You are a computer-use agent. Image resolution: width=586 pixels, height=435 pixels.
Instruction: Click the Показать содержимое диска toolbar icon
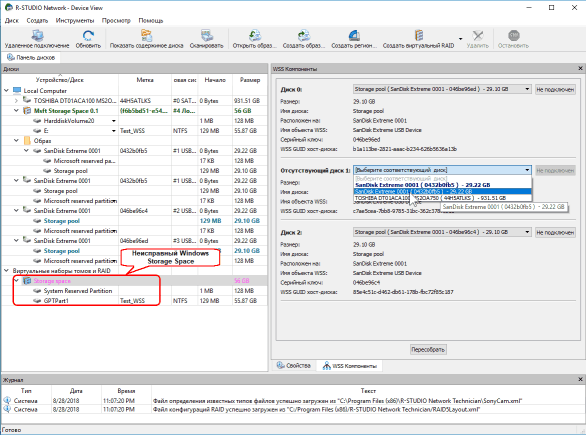(x=146, y=36)
